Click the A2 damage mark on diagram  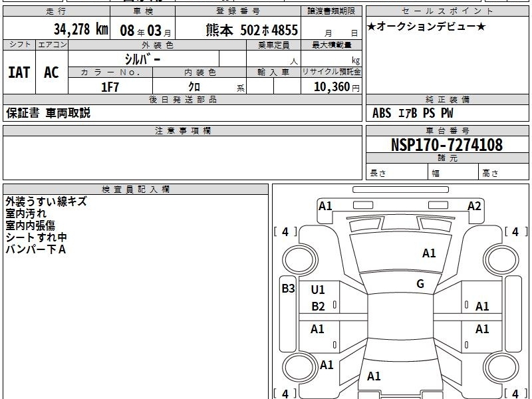coord(474,206)
